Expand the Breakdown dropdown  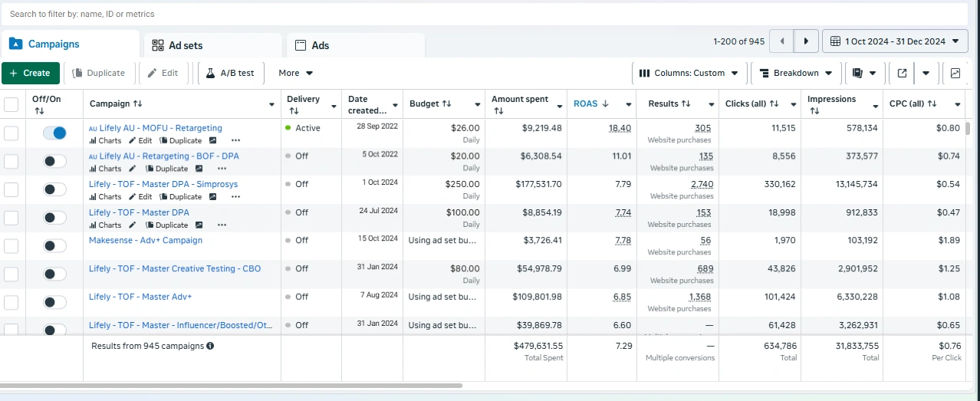(x=795, y=73)
